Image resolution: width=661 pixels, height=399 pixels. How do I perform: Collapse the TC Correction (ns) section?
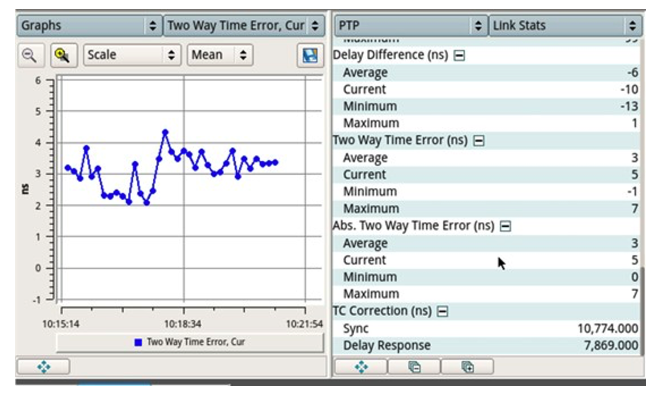click(442, 311)
